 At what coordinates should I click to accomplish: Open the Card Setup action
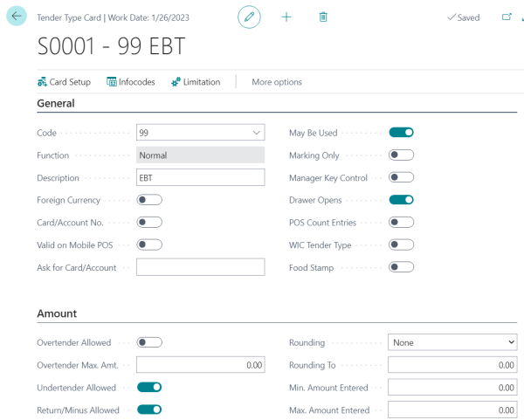coord(64,82)
